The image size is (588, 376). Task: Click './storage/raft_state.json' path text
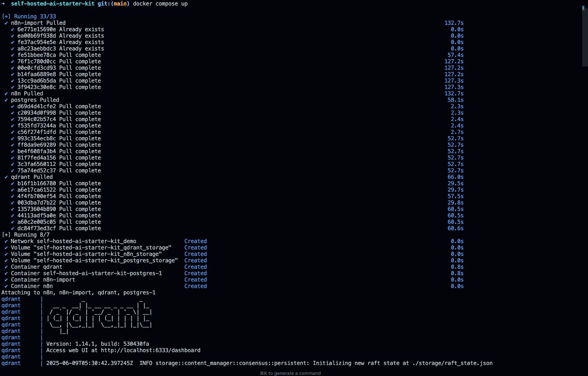(x=452, y=364)
